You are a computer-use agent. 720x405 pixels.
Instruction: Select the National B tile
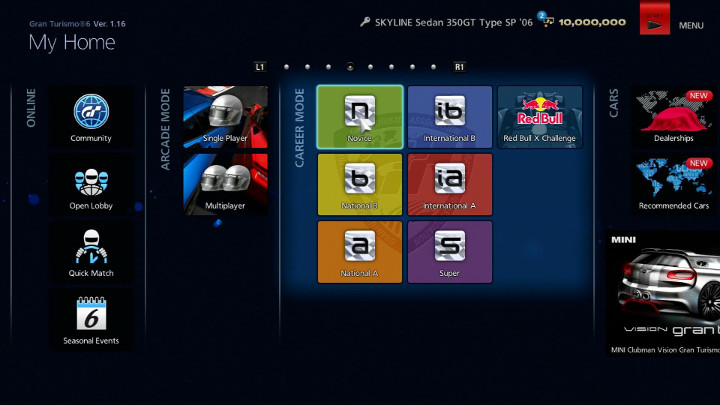pyautogui.click(x=360, y=184)
